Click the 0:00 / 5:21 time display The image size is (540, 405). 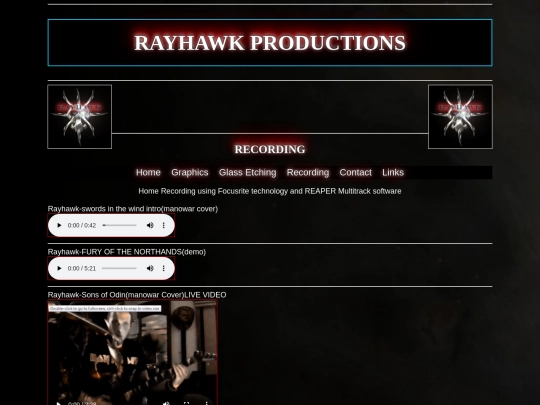tap(82, 268)
